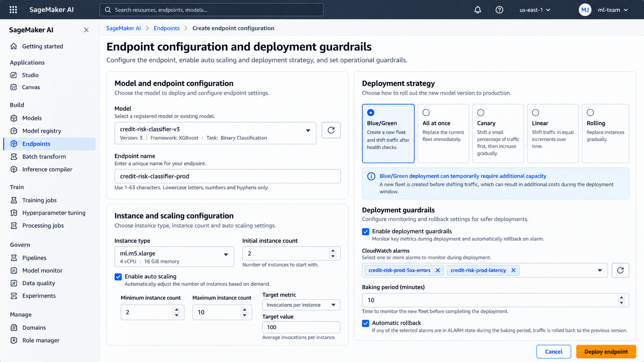This screenshot has height=362, width=644.
Task: Follow the Endpoints breadcrumb link
Action: tap(166, 28)
